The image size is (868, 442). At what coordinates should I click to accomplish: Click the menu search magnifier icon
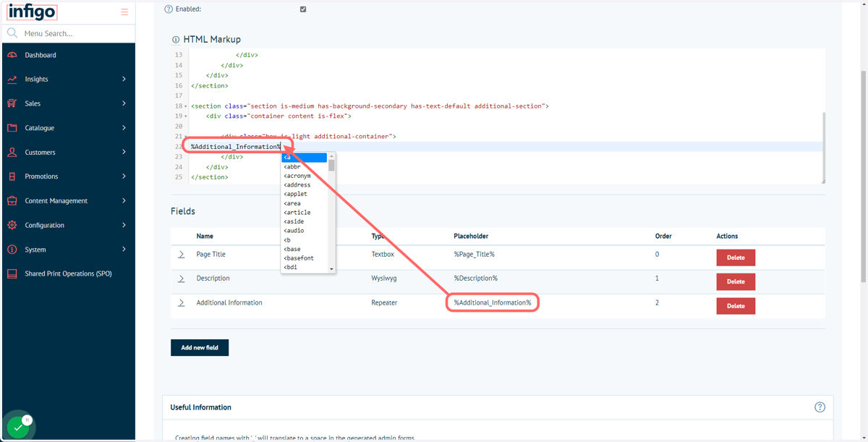coord(12,33)
